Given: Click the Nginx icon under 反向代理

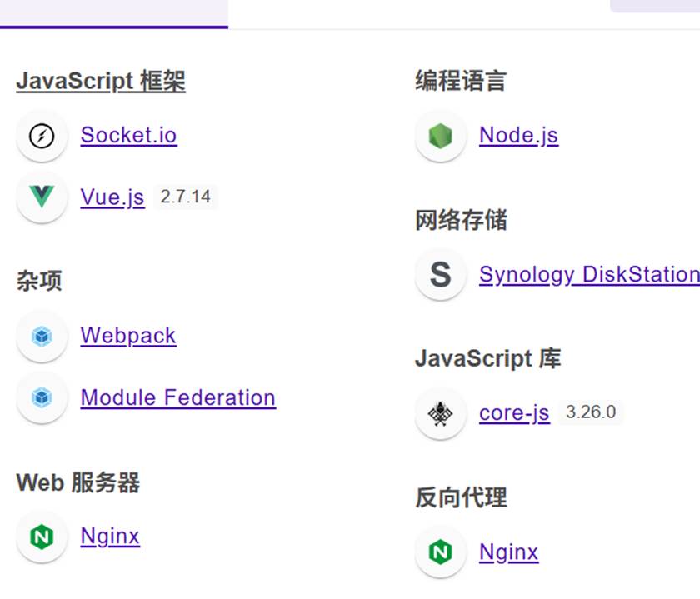Looking at the screenshot, I should point(440,552).
